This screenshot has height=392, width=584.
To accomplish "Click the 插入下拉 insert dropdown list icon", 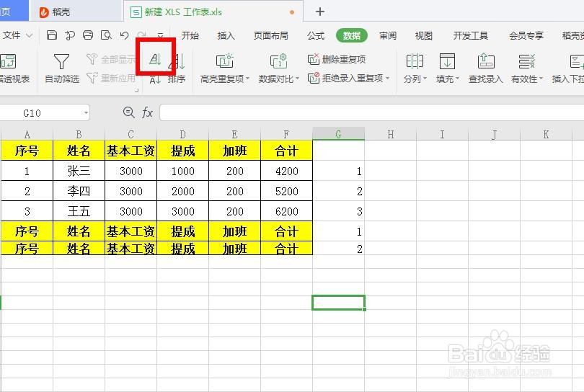I will click(x=577, y=61).
